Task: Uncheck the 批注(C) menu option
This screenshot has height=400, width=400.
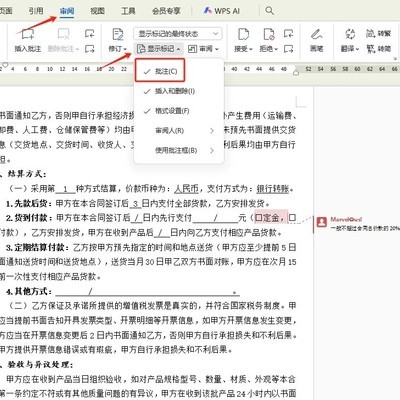Action: coord(160,71)
